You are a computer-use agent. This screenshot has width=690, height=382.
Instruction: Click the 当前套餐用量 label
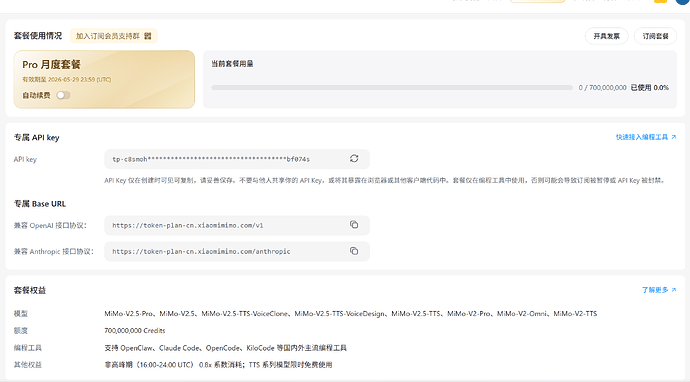click(x=232, y=64)
